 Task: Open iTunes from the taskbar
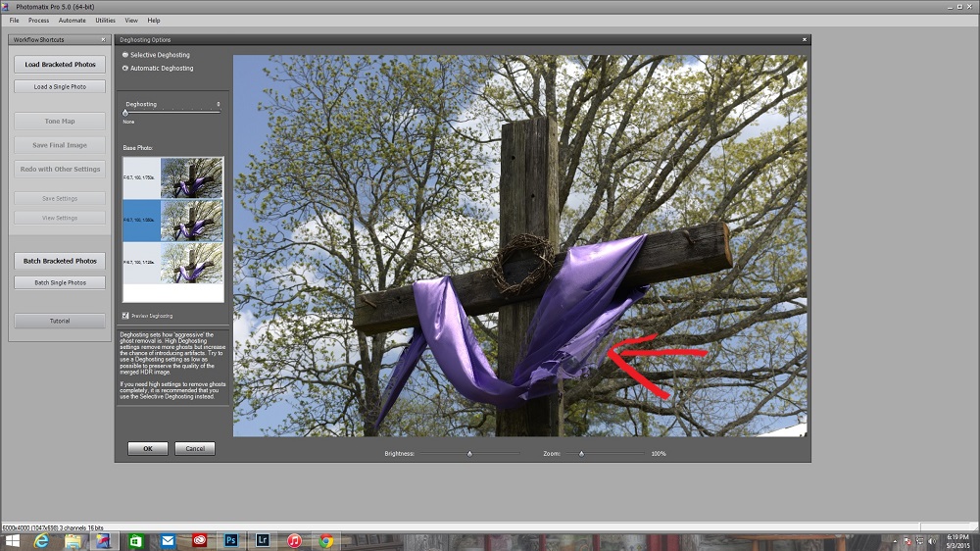tap(294, 540)
